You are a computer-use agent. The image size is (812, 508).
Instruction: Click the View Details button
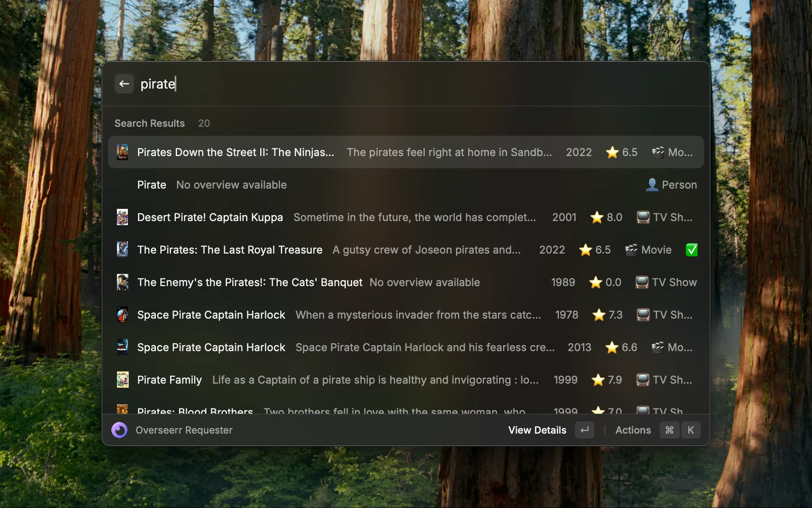537,430
